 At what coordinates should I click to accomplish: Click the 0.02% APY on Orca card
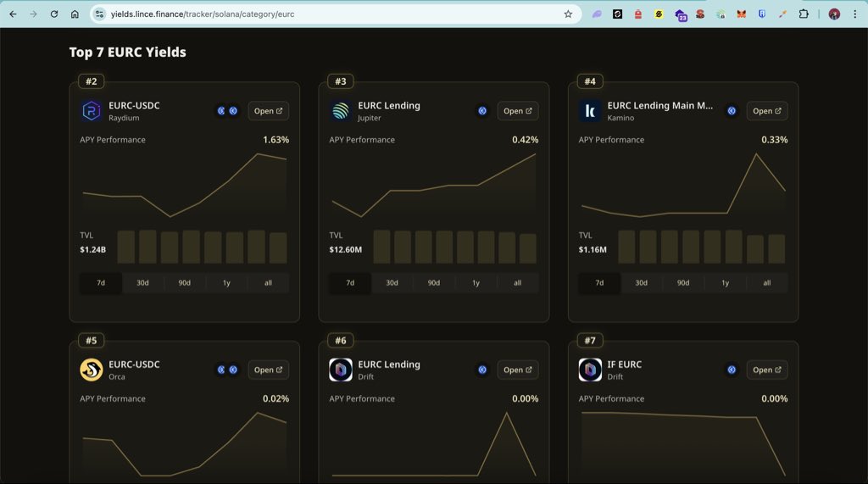(275, 398)
